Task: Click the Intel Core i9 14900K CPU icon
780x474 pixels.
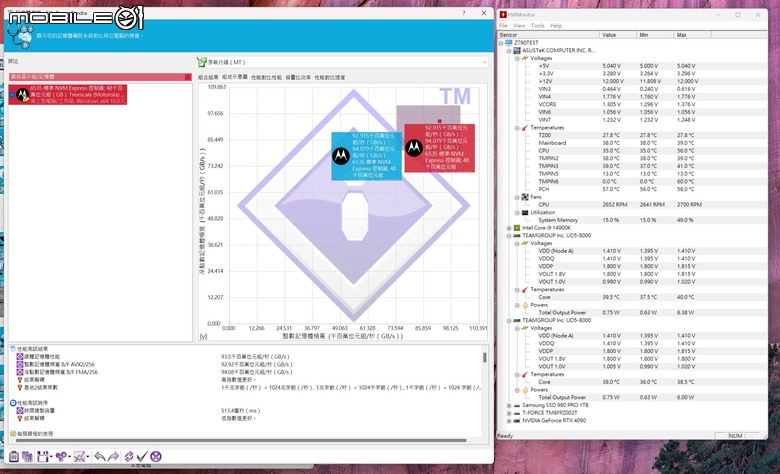Action: (x=517, y=228)
